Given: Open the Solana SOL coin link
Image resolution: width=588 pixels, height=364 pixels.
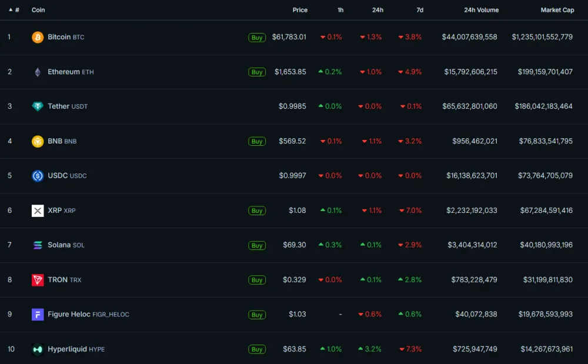Looking at the screenshot, I should click(66, 245).
